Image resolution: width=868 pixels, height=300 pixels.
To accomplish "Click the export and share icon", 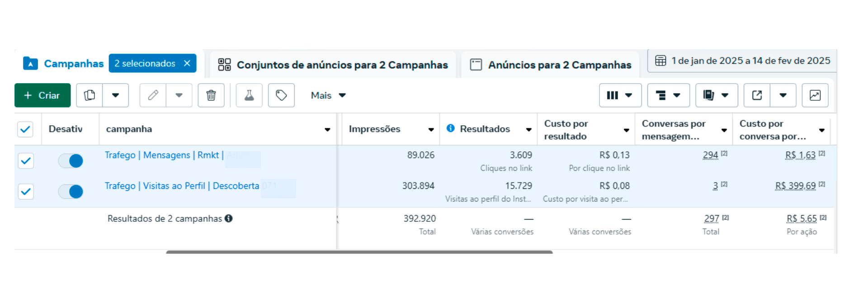I will [x=758, y=95].
